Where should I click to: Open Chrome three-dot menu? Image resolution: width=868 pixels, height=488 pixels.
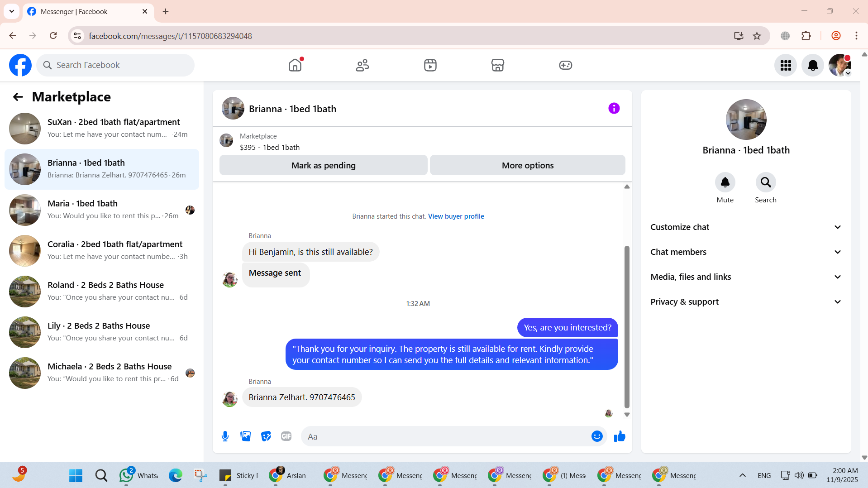coord(856,36)
